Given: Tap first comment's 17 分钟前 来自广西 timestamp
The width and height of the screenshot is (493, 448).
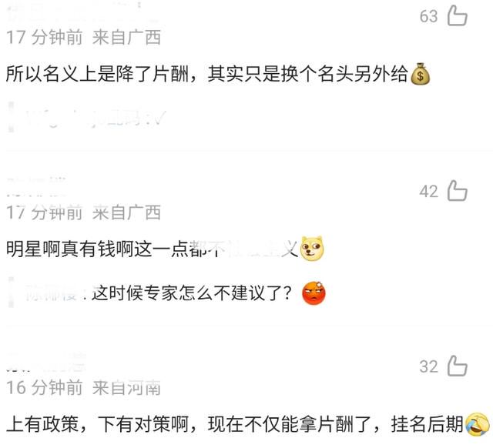Looking at the screenshot, I should 83,37.
